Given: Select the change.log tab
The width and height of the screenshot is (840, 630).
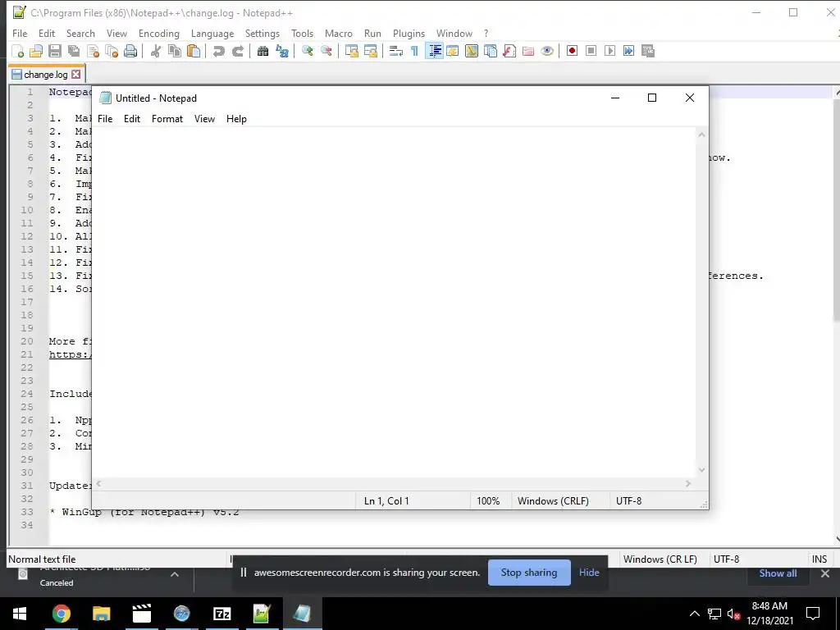Looking at the screenshot, I should [x=46, y=75].
